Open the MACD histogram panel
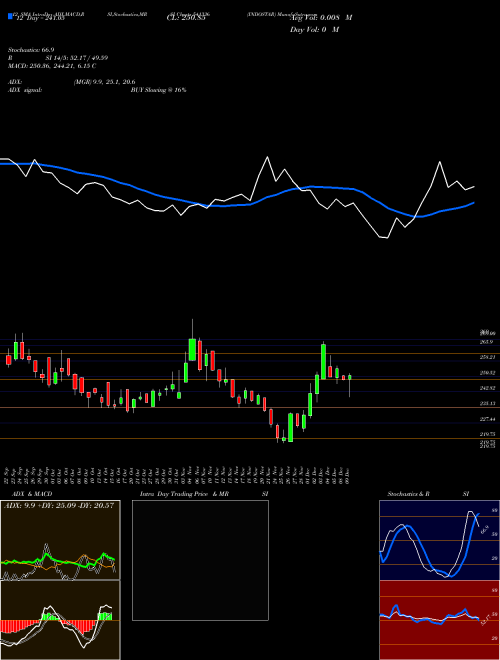 (x=60, y=620)
